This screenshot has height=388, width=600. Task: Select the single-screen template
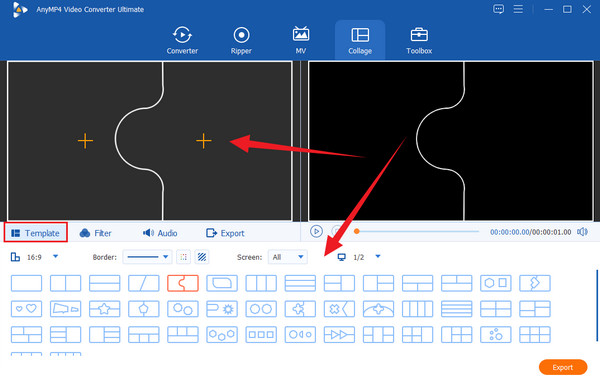26,284
